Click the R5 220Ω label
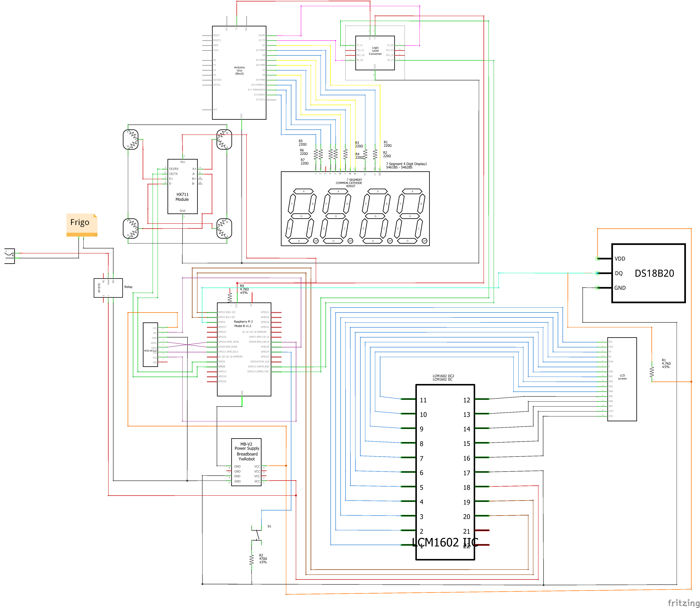This screenshot has height=608, width=700. [x=303, y=143]
